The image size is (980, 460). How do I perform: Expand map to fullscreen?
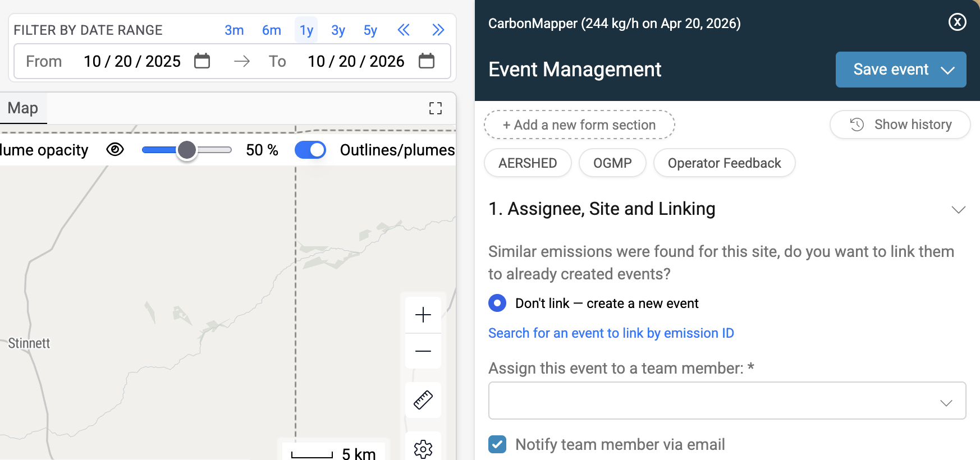(436, 108)
